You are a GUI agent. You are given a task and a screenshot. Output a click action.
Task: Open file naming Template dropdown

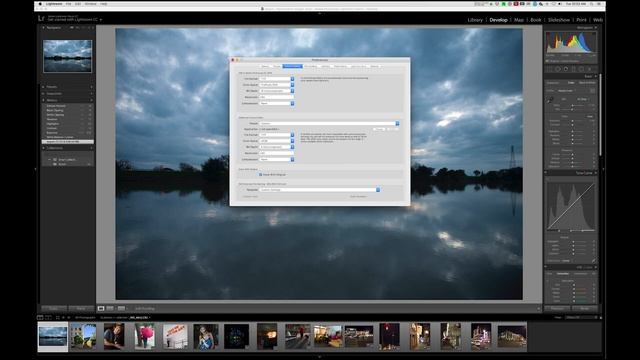pyautogui.click(x=320, y=189)
